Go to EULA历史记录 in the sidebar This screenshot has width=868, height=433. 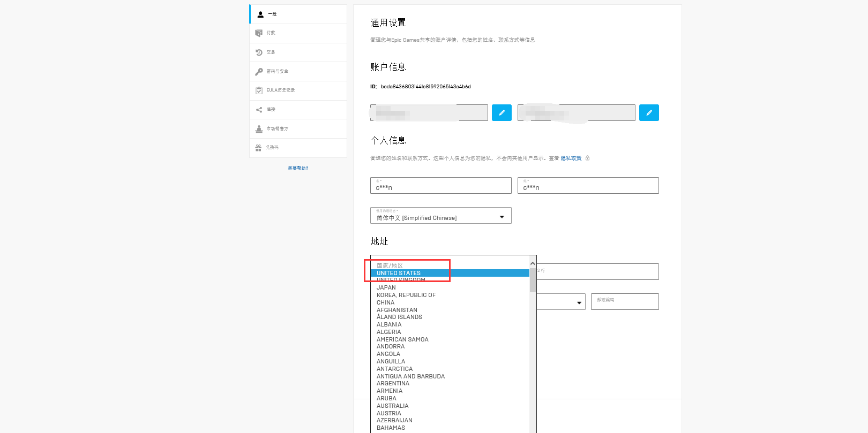(298, 90)
